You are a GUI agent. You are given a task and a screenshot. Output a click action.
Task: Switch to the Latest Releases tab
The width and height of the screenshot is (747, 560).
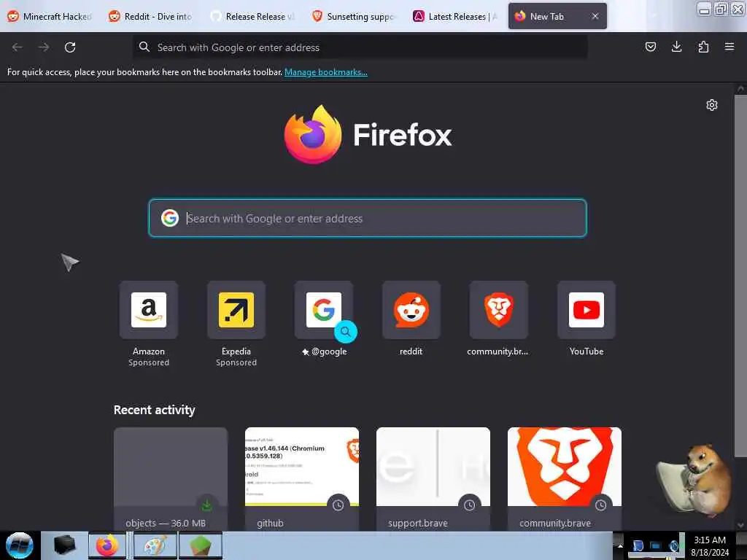[x=455, y=16]
